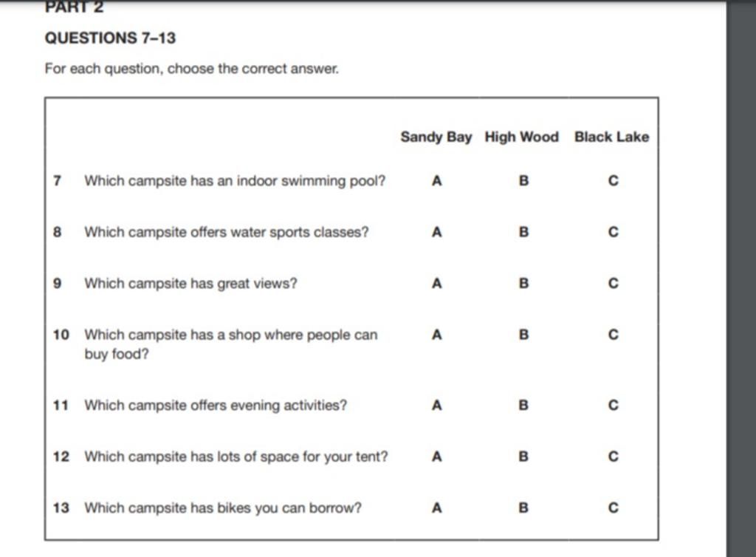Click the QUESTIONS 7–13 heading
The image size is (756, 557).
coord(110,38)
